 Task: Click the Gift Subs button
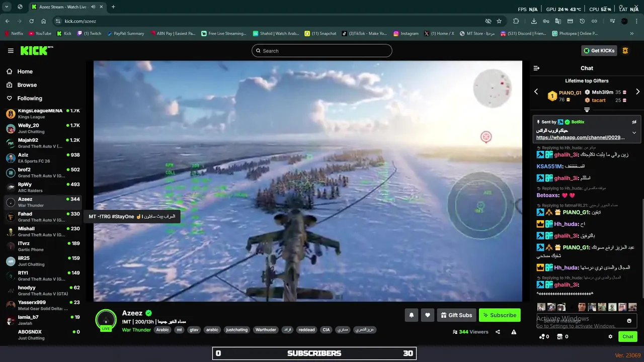(456, 315)
